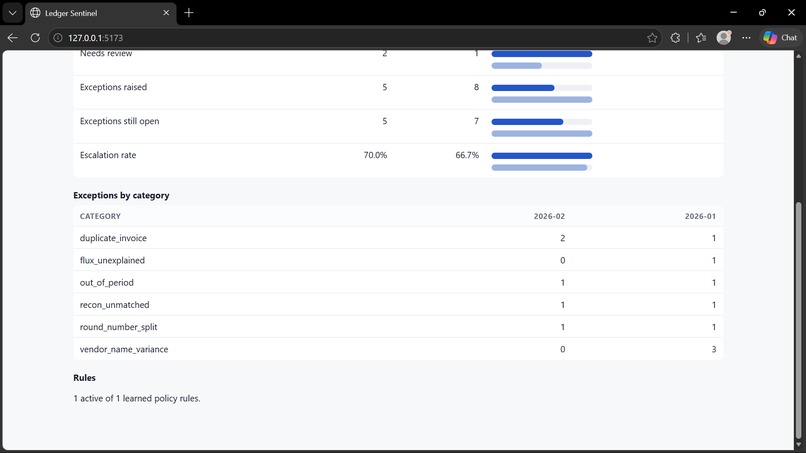This screenshot has height=453, width=806.
Task: Click the Rules heading
Action: click(x=84, y=377)
